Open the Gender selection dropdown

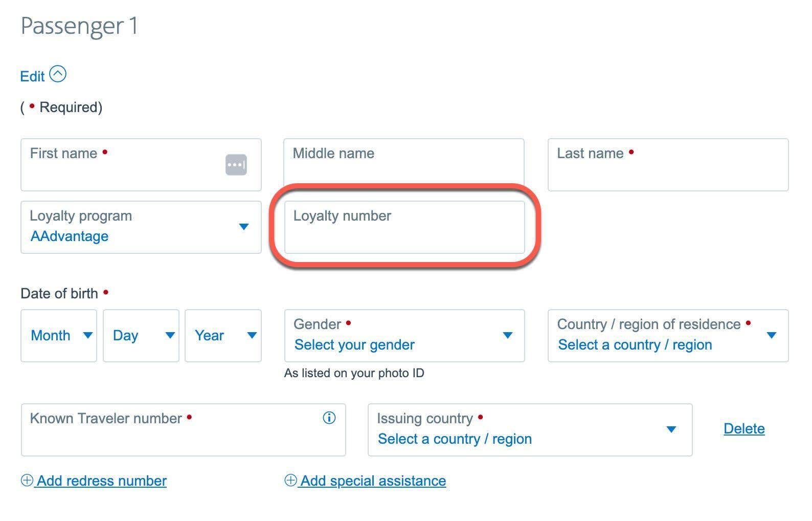point(404,335)
